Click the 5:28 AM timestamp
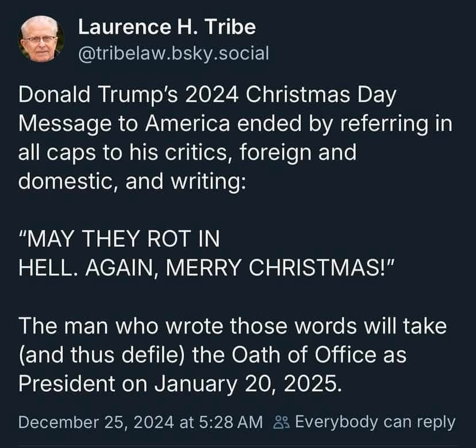 (x=231, y=423)
